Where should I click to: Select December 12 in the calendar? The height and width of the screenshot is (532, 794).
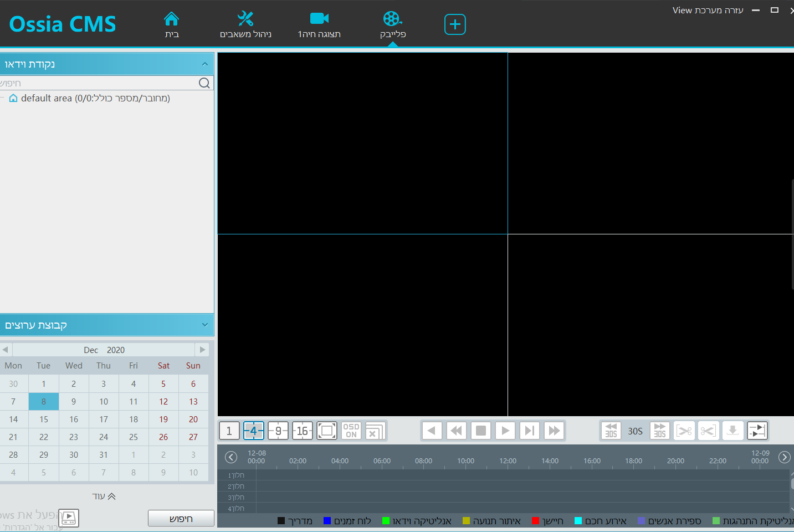tap(163, 401)
